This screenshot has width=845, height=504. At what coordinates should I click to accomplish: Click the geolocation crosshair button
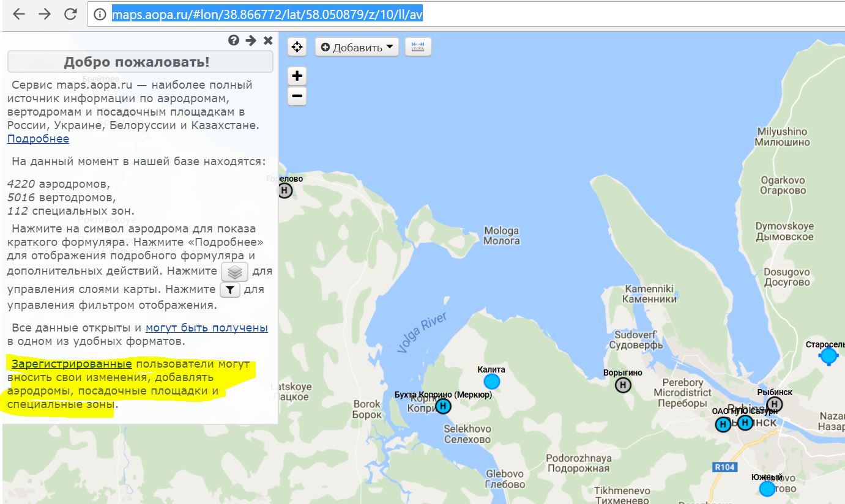point(297,47)
